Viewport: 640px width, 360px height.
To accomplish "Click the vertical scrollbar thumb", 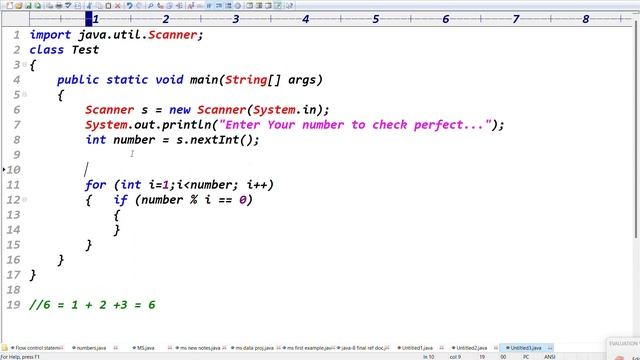I will click(636, 129).
